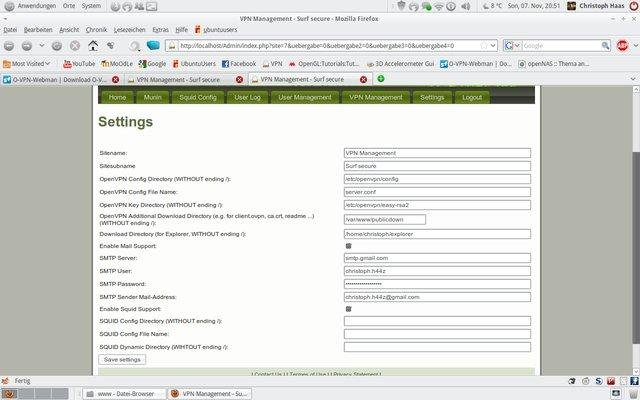Open the User Log nav page

(x=247, y=98)
